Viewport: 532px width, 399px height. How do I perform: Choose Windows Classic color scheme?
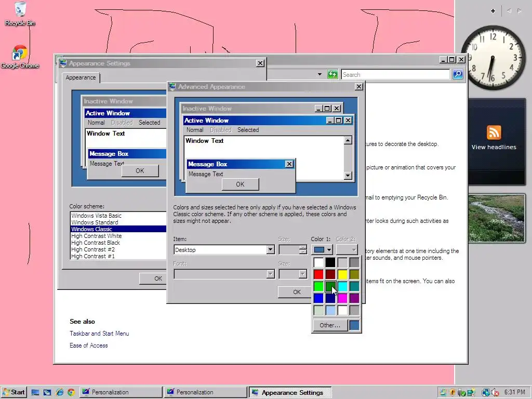point(118,229)
